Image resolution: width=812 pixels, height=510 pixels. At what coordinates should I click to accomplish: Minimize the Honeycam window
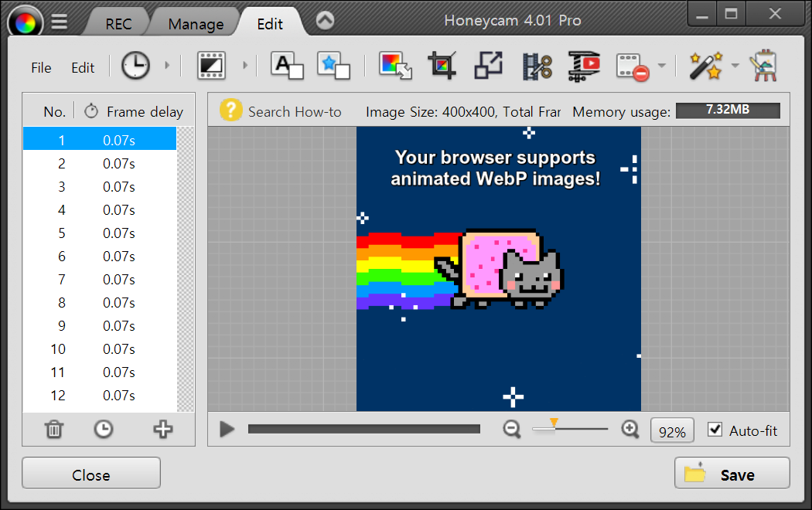(702, 14)
